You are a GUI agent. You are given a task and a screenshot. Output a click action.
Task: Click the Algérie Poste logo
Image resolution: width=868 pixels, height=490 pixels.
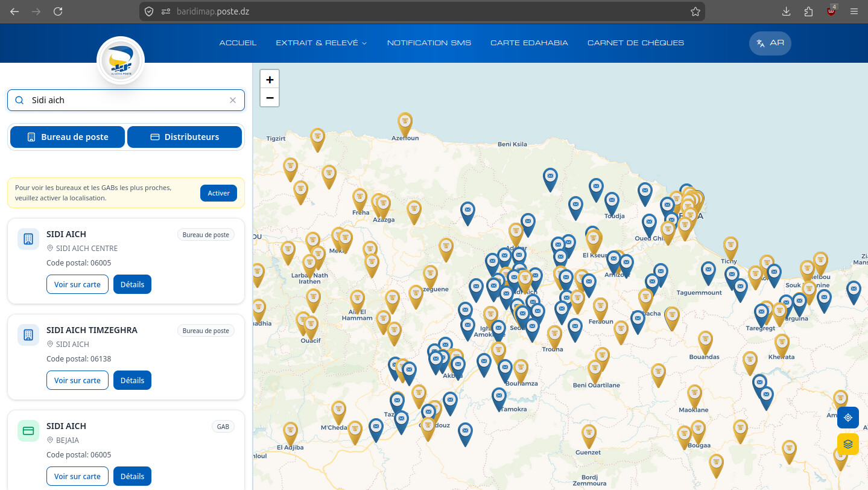[121, 60]
